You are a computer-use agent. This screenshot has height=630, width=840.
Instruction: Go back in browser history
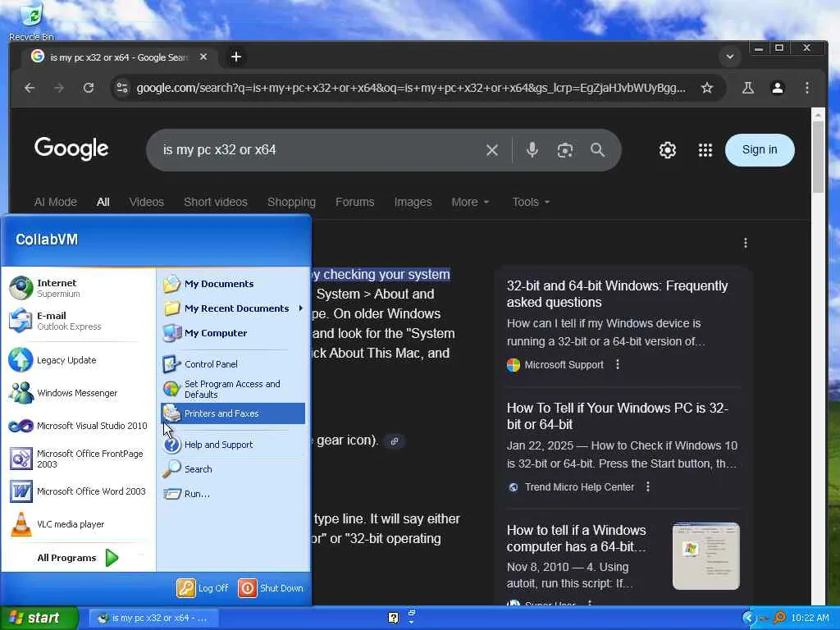tap(30, 88)
